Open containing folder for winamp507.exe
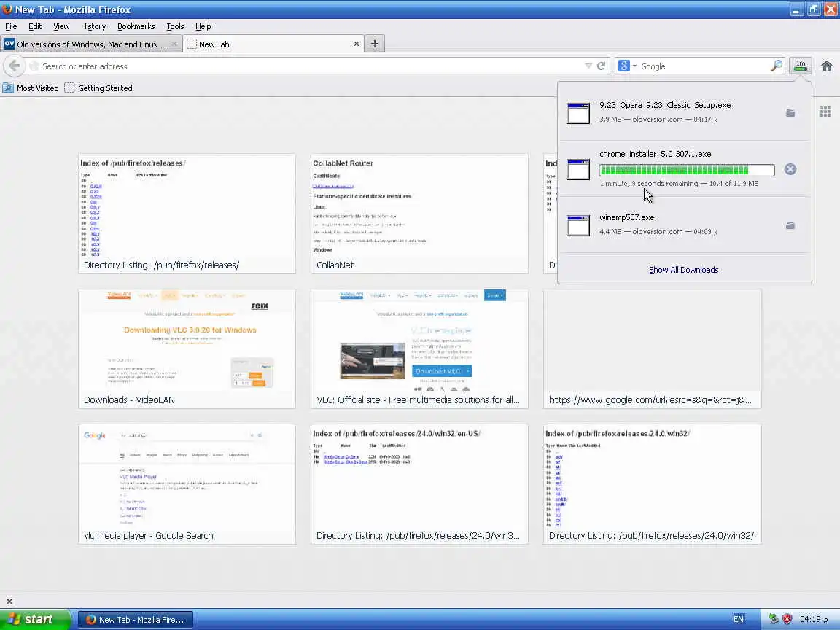 790,225
